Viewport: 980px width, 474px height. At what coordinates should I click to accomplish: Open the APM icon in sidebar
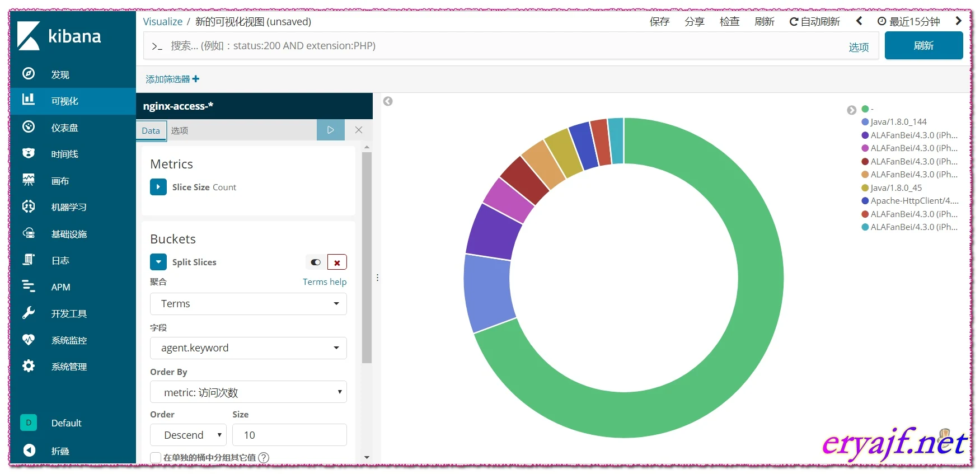pos(29,287)
